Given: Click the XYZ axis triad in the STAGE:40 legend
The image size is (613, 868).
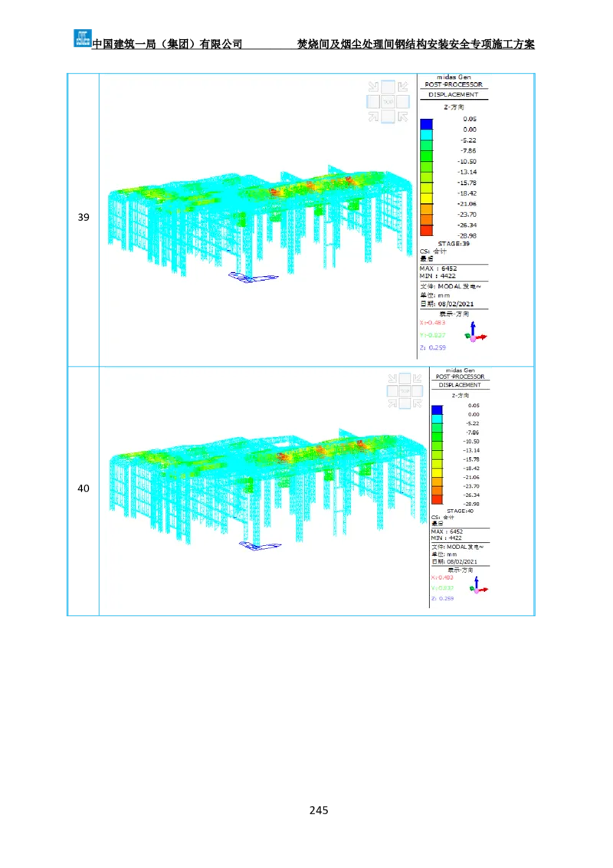Looking at the screenshot, I should pyautogui.click(x=479, y=584).
